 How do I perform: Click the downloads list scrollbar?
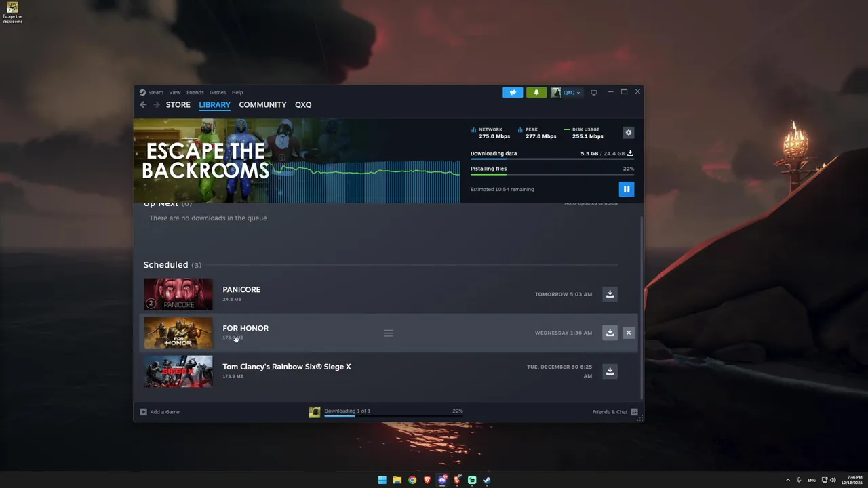point(642,308)
